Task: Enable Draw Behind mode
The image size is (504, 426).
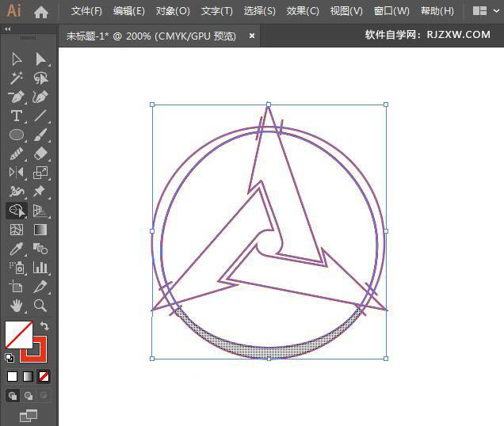Action: [29, 396]
